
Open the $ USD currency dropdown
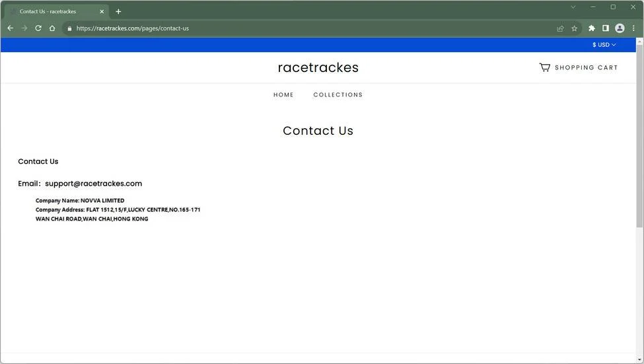tap(604, 45)
